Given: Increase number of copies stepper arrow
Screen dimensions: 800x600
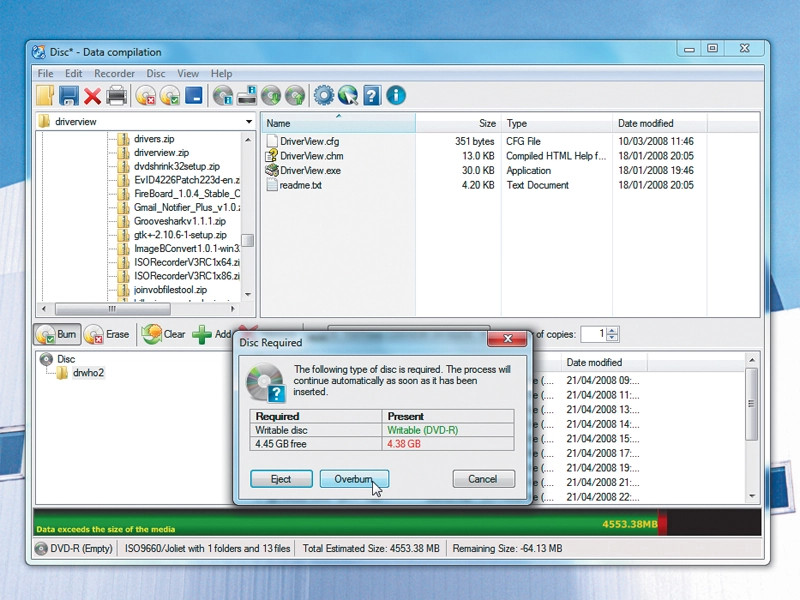Looking at the screenshot, I should pyautogui.click(x=613, y=330).
